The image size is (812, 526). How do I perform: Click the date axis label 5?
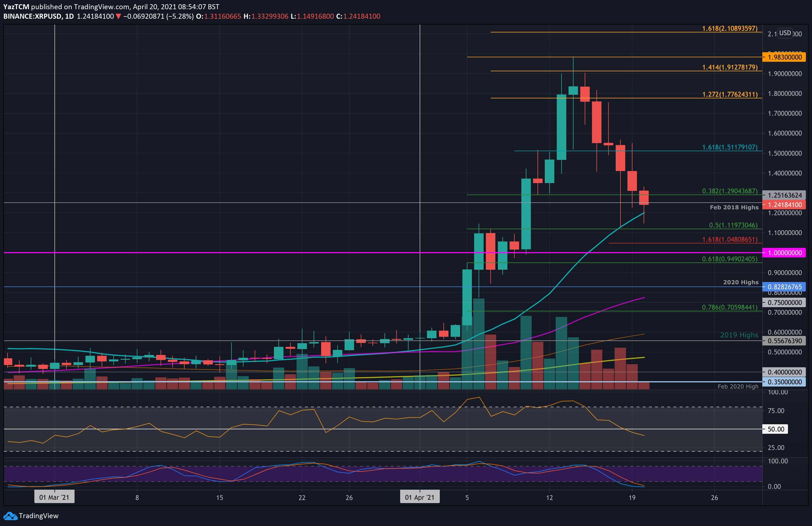[x=467, y=498]
